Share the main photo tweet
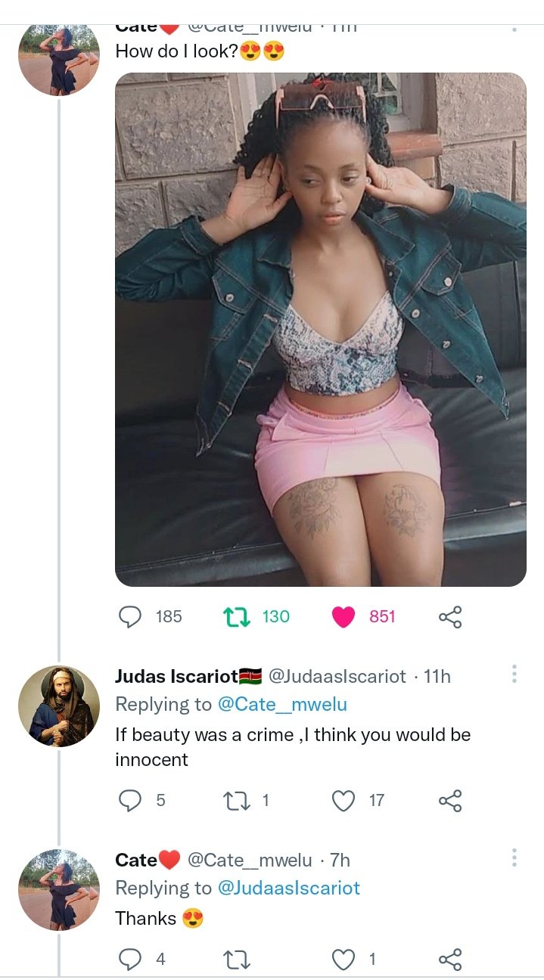544x980 pixels. tap(450, 617)
